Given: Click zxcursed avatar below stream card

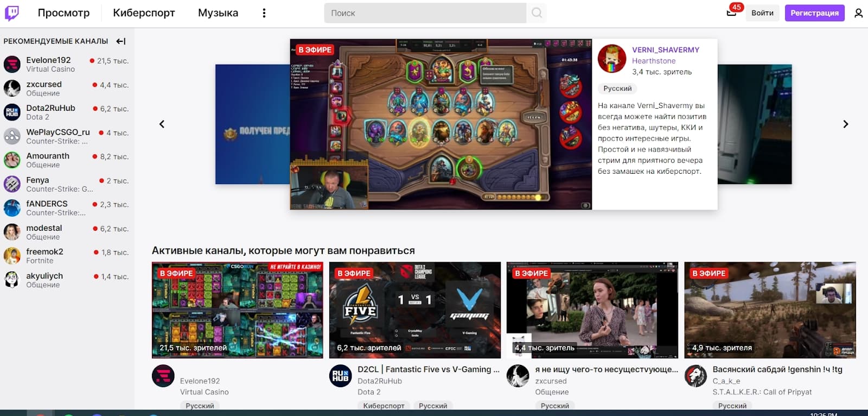Looking at the screenshot, I should pyautogui.click(x=518, y=376).
